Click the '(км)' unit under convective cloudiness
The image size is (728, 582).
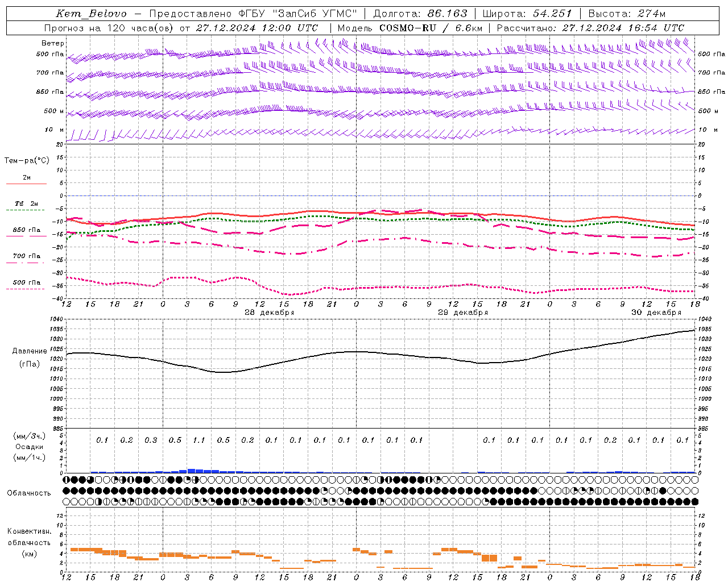tap(29, 554)
